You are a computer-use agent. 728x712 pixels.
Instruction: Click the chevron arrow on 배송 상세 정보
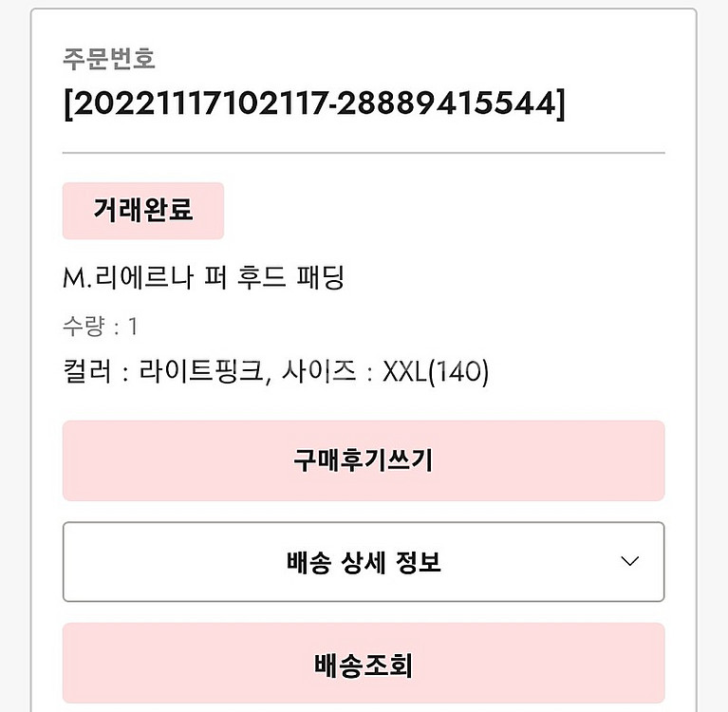coord(629,561)
